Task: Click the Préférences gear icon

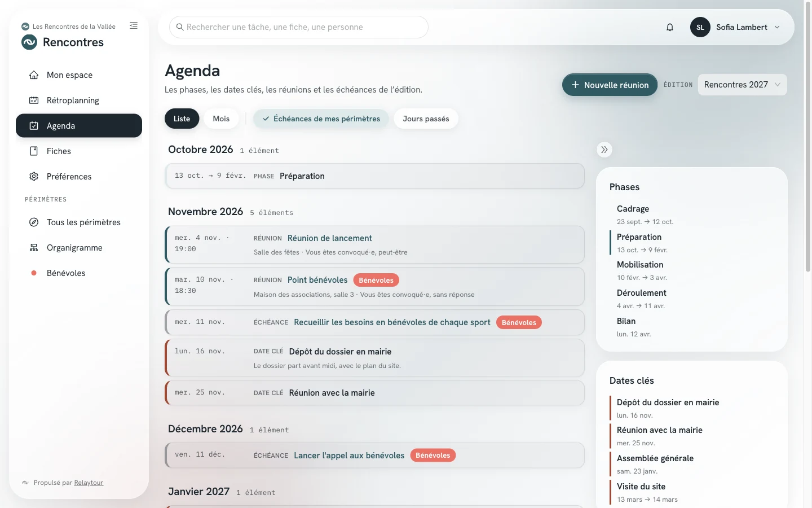Action: coord(34,177)
